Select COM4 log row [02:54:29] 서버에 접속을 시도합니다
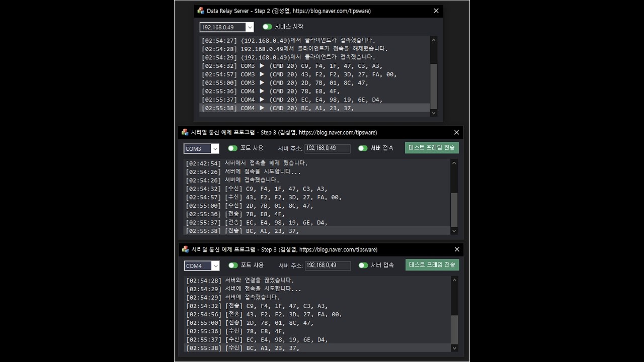 point(317,289)
